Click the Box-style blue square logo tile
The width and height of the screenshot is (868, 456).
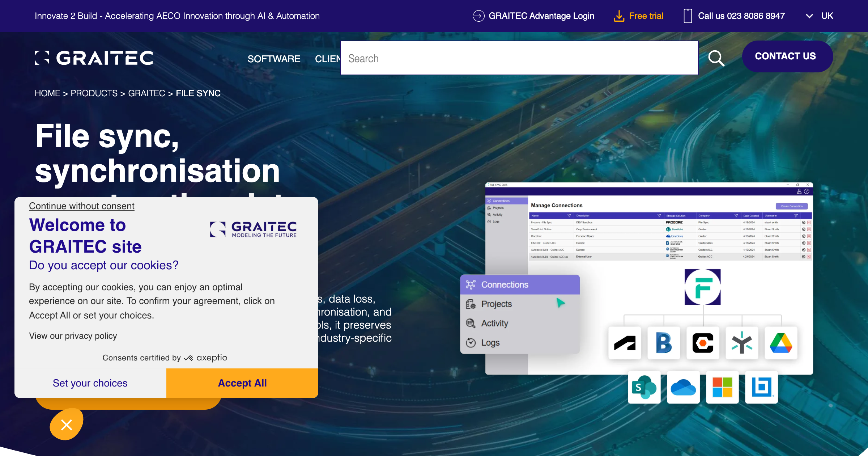click(x=761, y=387)
